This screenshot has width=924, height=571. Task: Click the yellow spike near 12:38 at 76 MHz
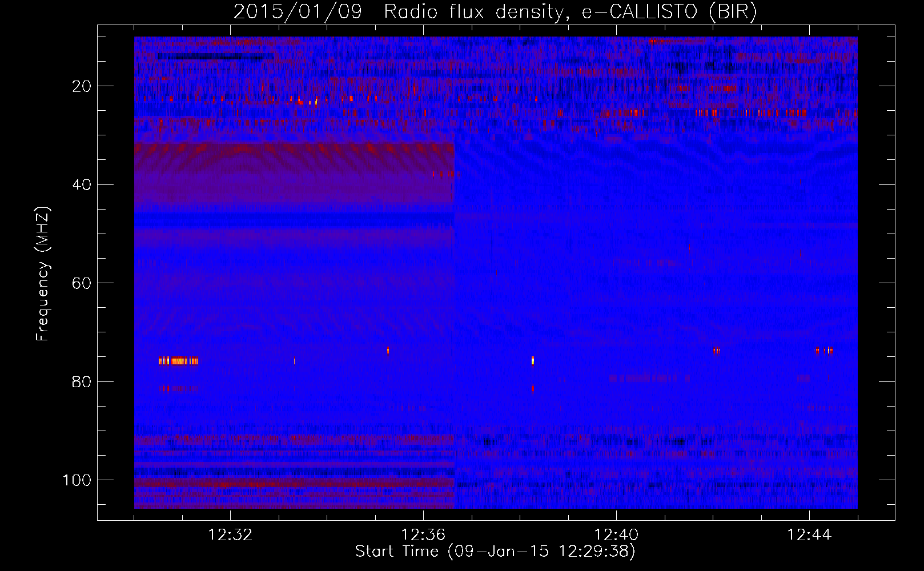point(533,360)
